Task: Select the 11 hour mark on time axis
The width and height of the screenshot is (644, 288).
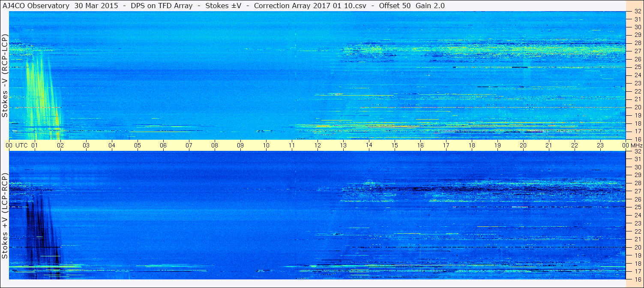Action: (x=292, y=145)
